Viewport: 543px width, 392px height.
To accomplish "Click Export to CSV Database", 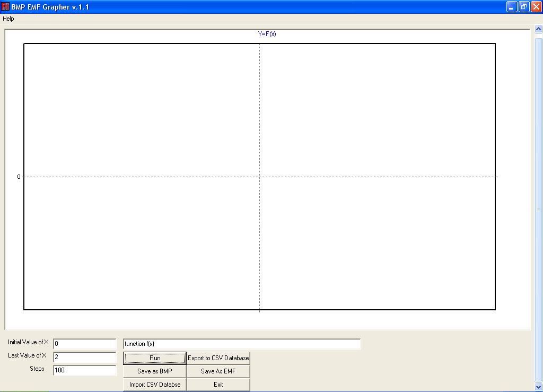I will point(218,358).
